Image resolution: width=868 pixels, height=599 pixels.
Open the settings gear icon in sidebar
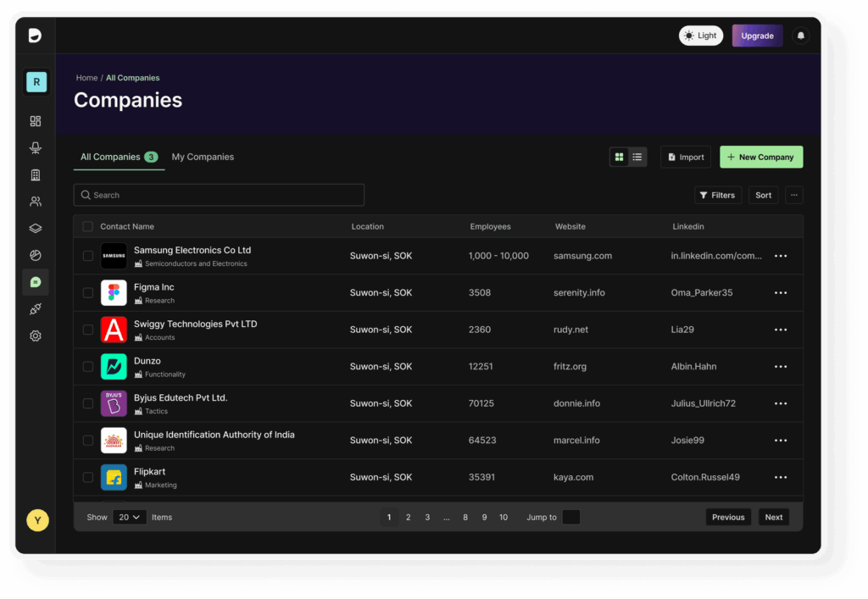36,336
